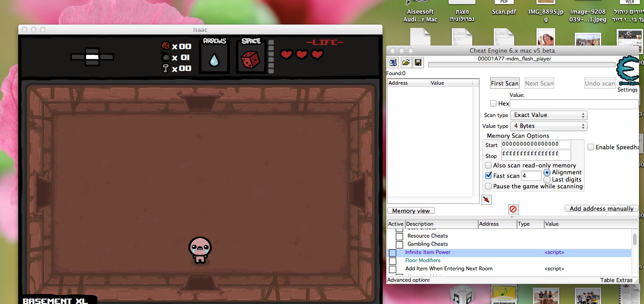Select the Last digits radio button
644x304 pixels.
(547, 180)
